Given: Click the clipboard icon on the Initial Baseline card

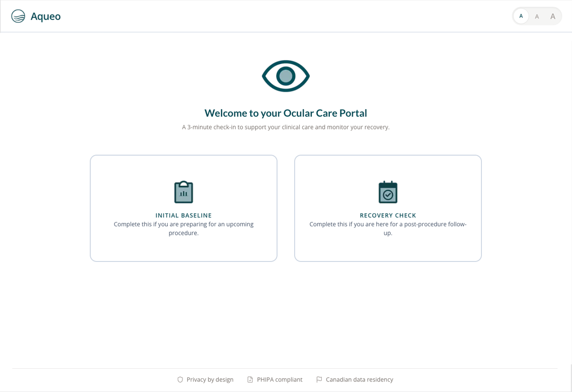Looking at the screenshot, I should pos(184,192).
